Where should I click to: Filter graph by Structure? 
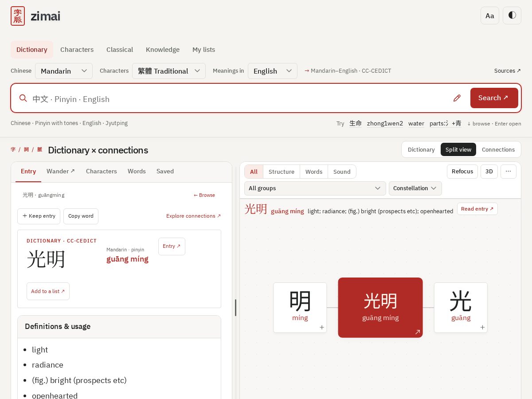(x=282, y=172)
